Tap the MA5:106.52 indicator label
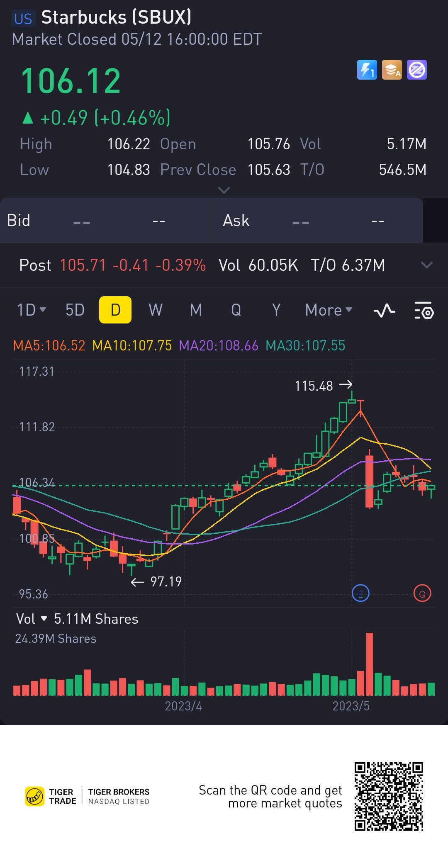Screen dimensions: 448x868 (49, 345)
